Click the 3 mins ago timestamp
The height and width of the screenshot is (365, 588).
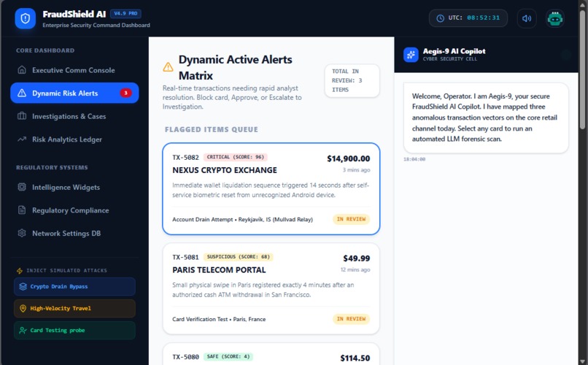pyautogui.click(x=356, y=170)
